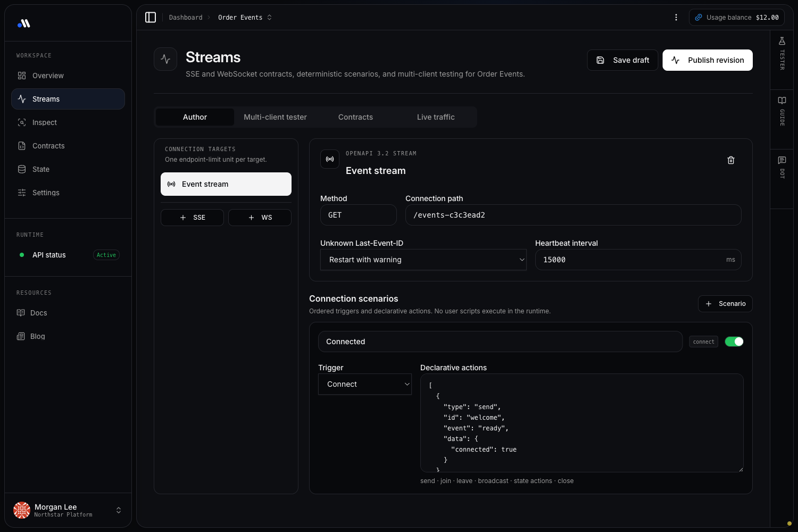This screenshot has height=532, width=798.
Task: Open Overview in workspace sidebar
Action: tap(68, 76)
